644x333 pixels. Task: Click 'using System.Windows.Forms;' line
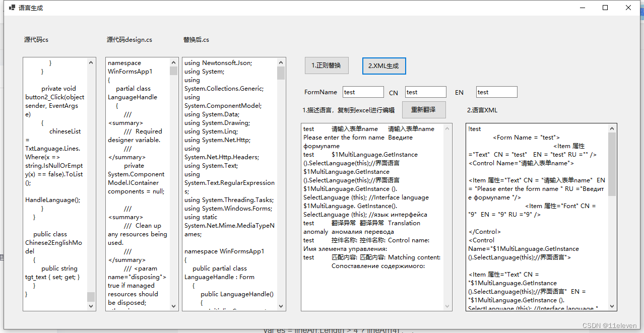229,209
